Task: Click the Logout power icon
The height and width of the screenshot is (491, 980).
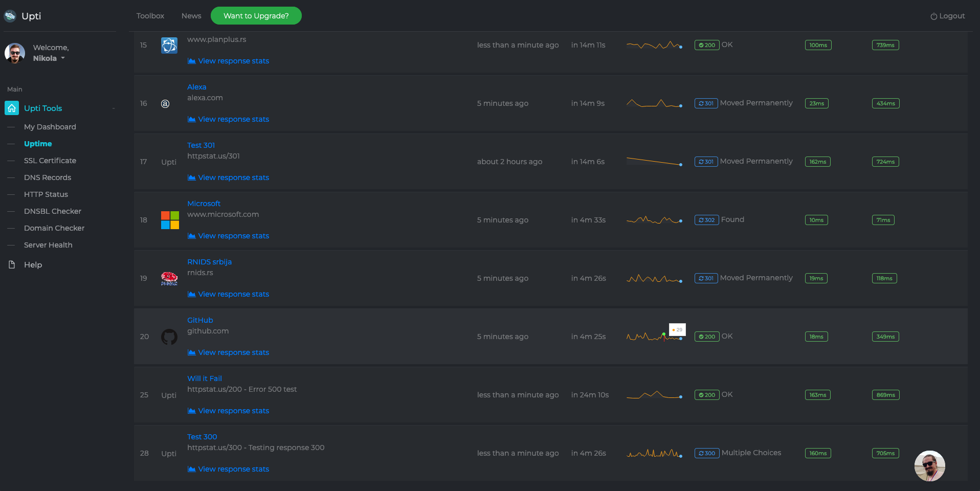Action: point(933,16)
